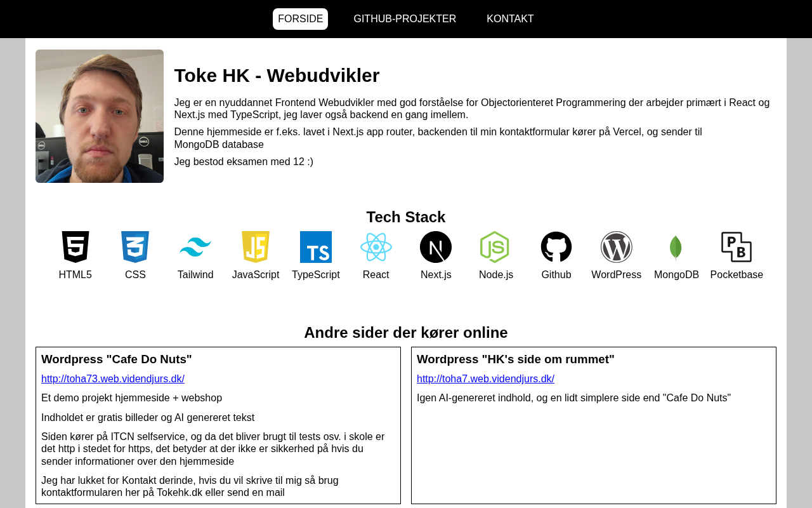The height and width of the screenshot is (508, 812).
Task: Click the CSS label text
Action: pos(135,275)
